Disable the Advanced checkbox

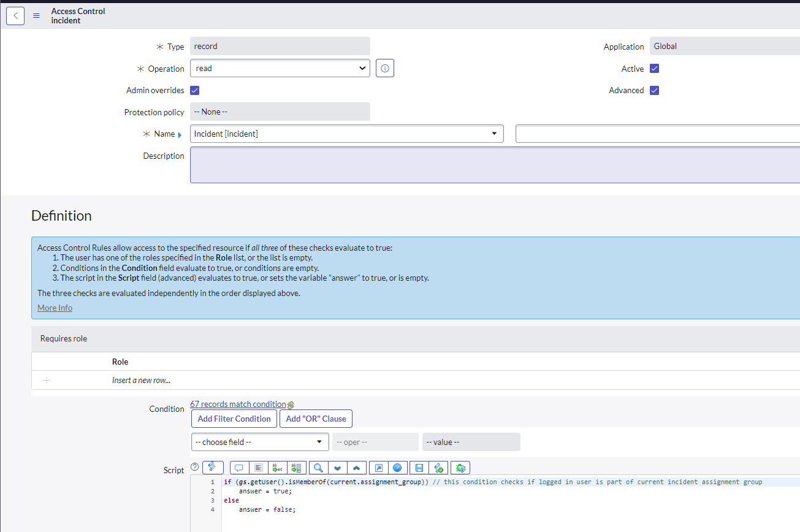[654, 91]
